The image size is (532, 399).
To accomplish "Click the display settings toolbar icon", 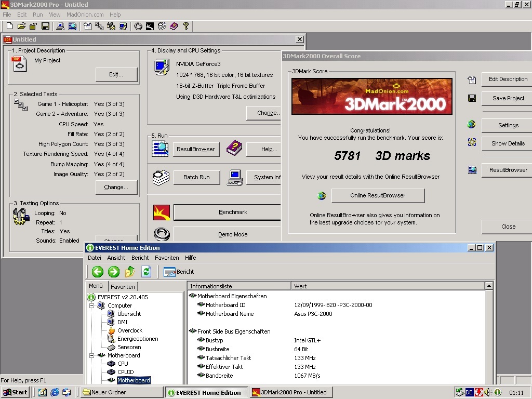I will pos(123,26).
